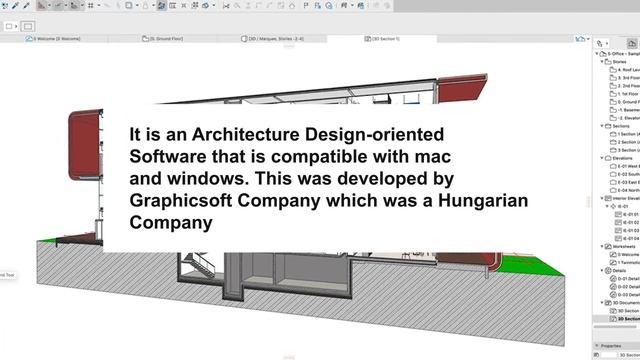Open the 2 Section item
Image resolution: width=640 pixels, height=360 pixels.
point(624,142)
